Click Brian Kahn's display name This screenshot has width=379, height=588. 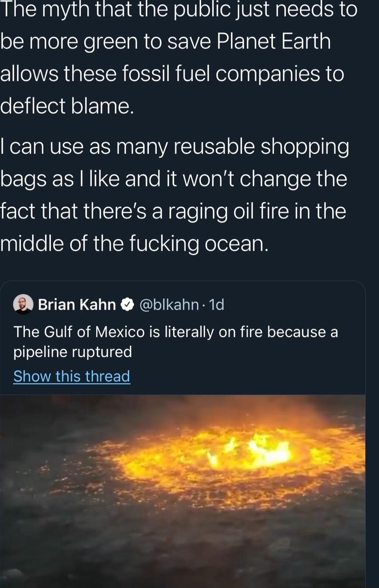coord(76,305)
